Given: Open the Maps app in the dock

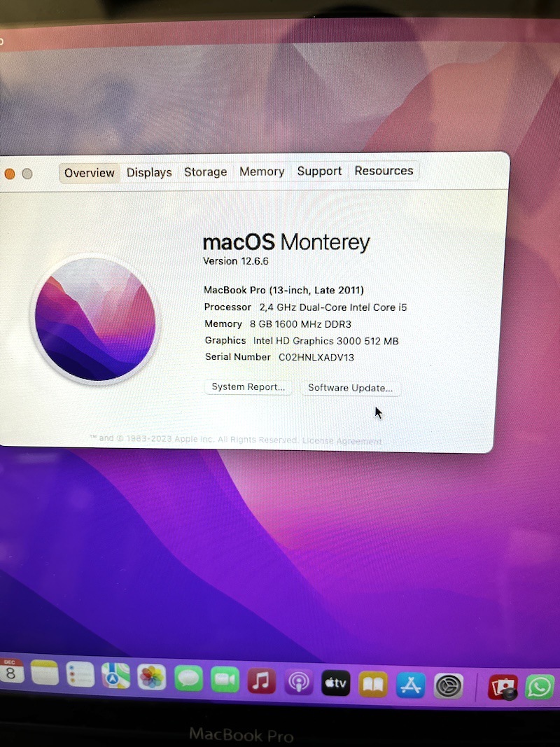Looking at the screenshot, I should (x=115, y=676).
